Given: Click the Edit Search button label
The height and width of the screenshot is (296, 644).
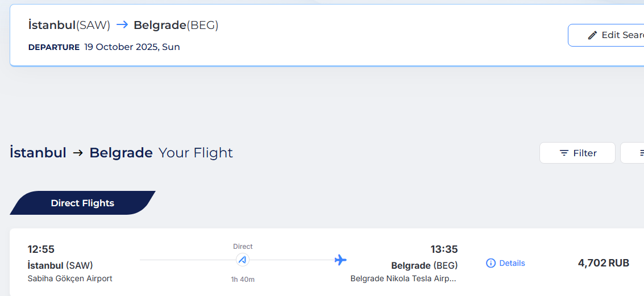Looking at the screenshot, I should (x=622, y=35).
